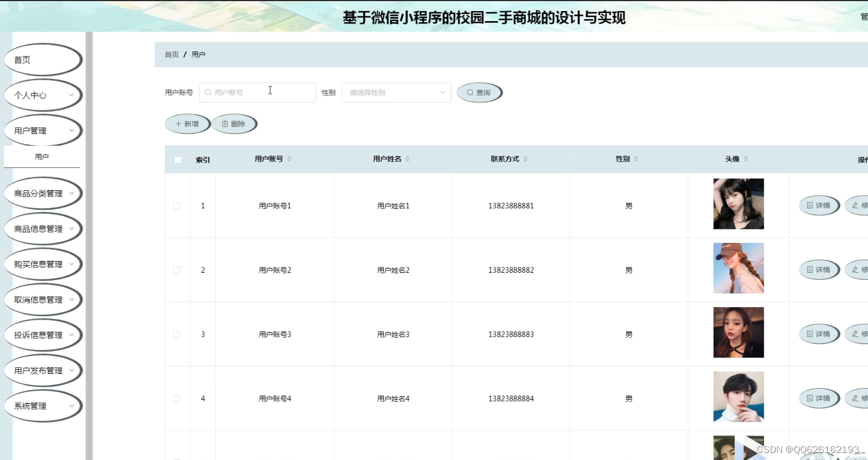Open 详情 for 用户账号3
The width and height of the screenshot is (868, 460).
[x=819, y=334]
